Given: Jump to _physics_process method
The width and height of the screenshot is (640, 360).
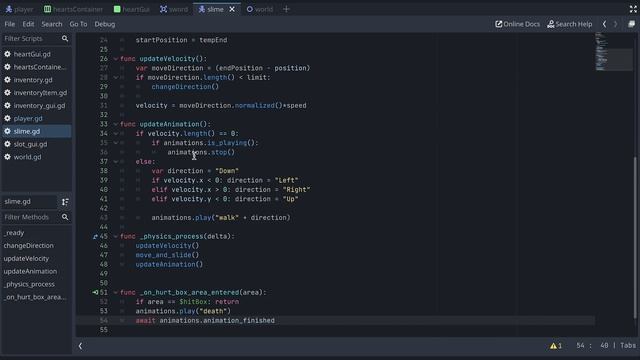Looking at the screenshot, I should 29,284.
